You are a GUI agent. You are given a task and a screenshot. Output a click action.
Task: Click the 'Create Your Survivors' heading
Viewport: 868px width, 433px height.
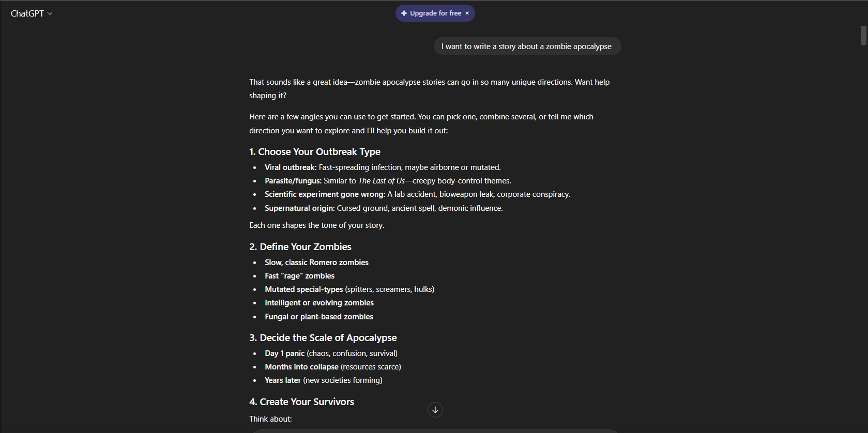tap(301, 402)
